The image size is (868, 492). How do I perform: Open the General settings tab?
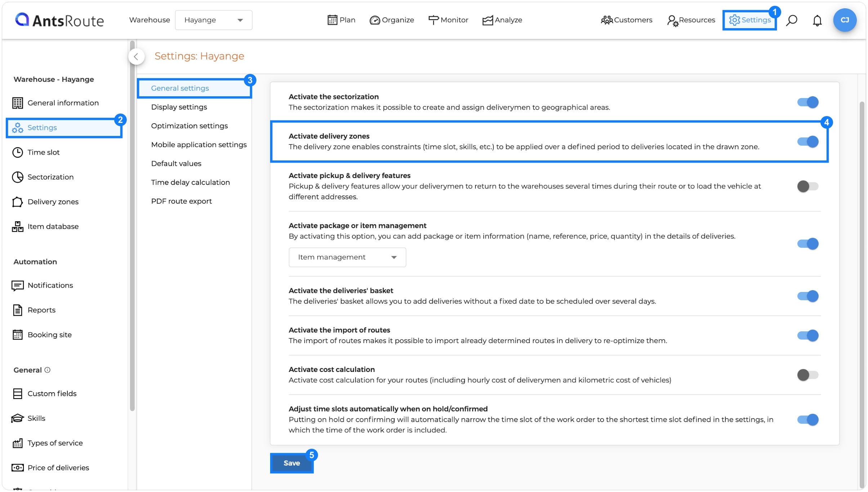coord(194,88)
